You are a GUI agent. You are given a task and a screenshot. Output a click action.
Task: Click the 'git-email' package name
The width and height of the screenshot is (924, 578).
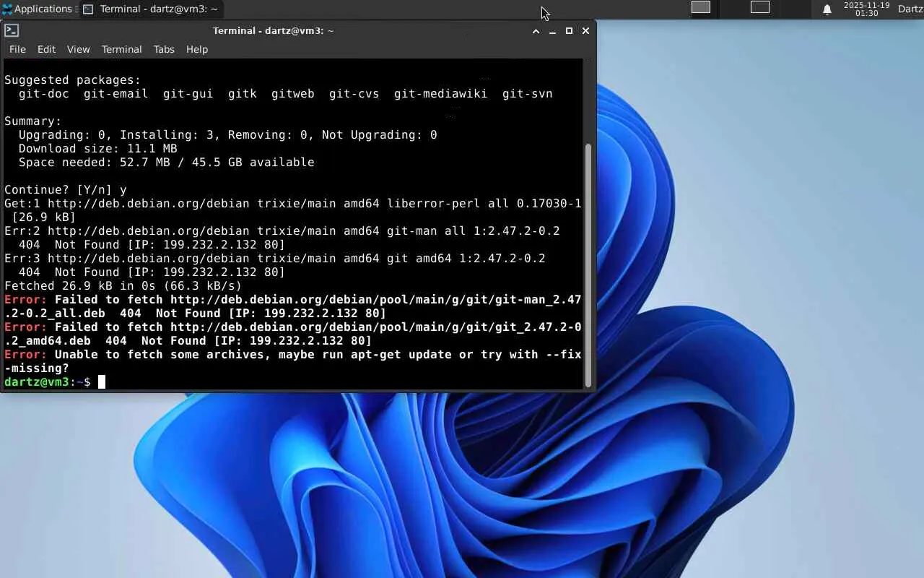(116, 94)
